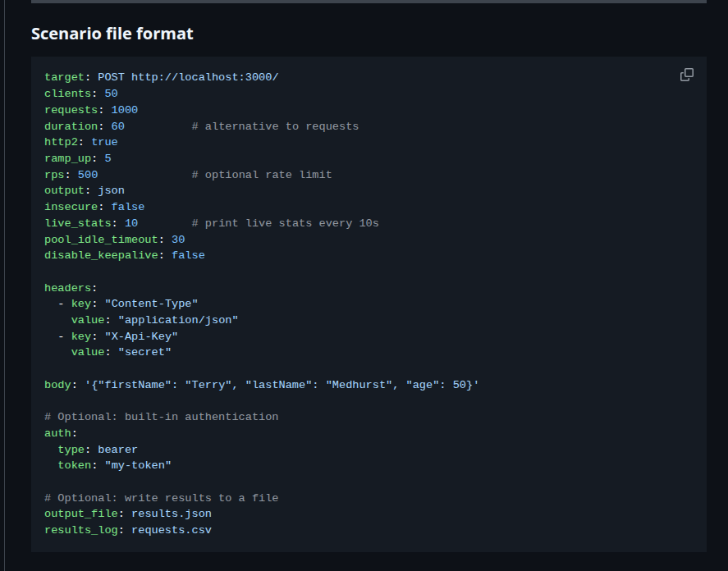Click the 'results_log: requests.csv' line
The width and height of the screenshot is (728, 571).
128,530
